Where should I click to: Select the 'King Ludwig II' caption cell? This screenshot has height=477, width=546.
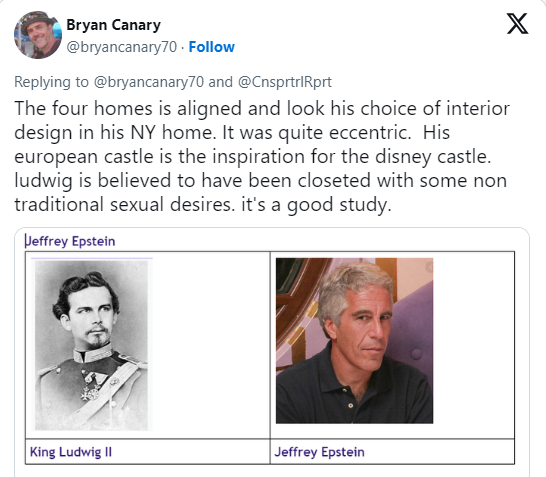pyautogui.click(x=148, y=452)
